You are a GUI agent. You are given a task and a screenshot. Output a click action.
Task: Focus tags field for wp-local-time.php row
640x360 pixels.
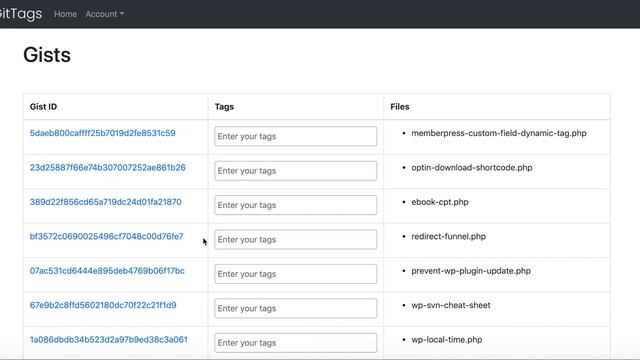click(x=296, y=343)
